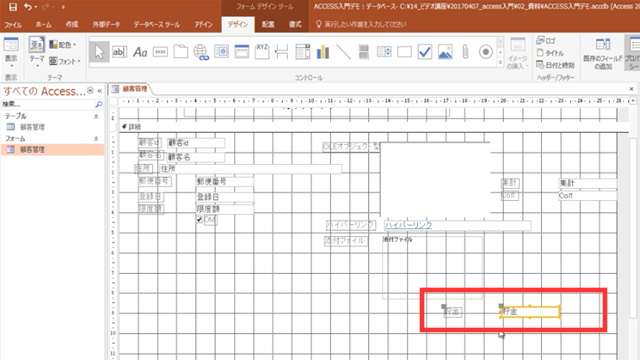
Task: Select the Label (Aa) control tool
Action: click(140, 52)
